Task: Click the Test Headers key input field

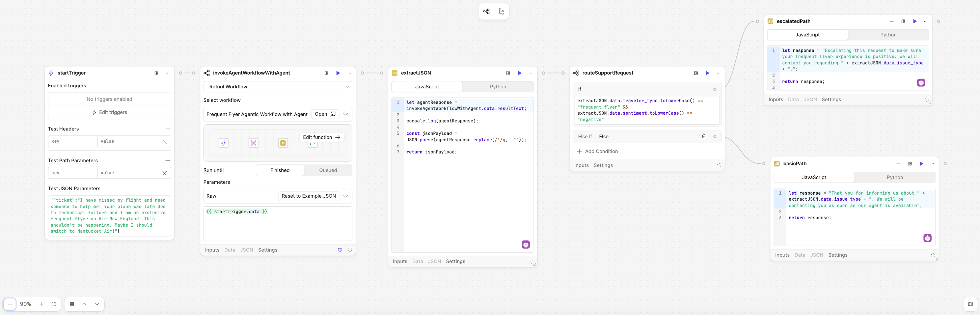Action: (x=72, y=141)
